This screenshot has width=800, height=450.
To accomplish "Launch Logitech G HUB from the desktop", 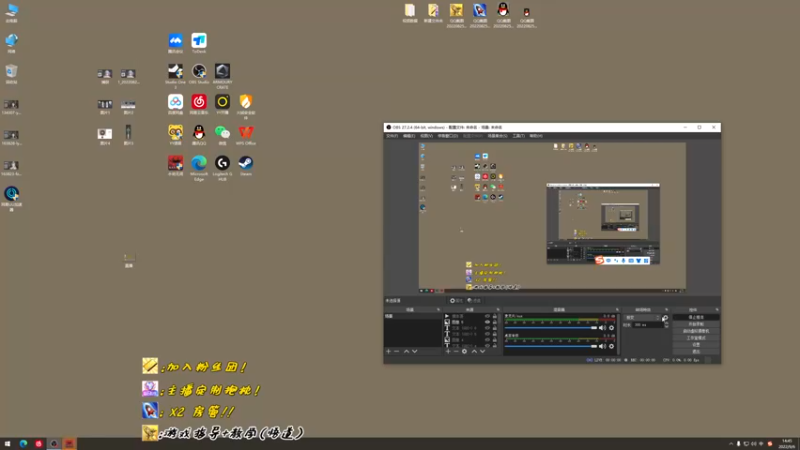I will [222, 168].
